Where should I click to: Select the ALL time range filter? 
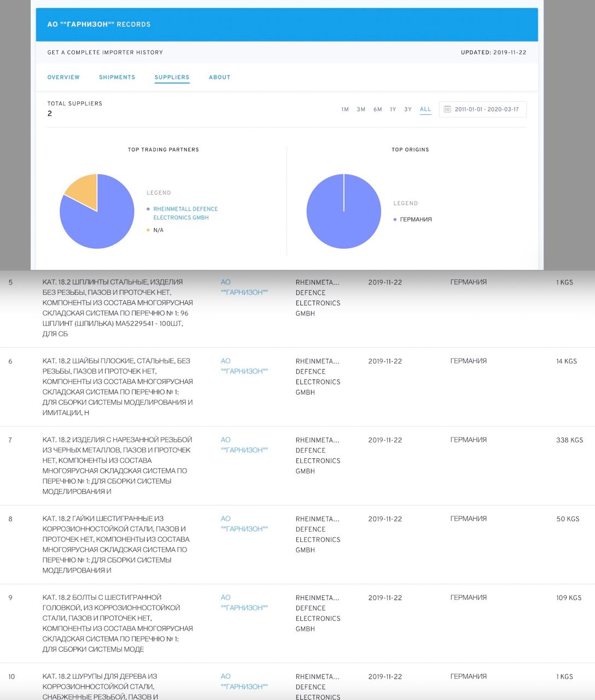[425, 109]
